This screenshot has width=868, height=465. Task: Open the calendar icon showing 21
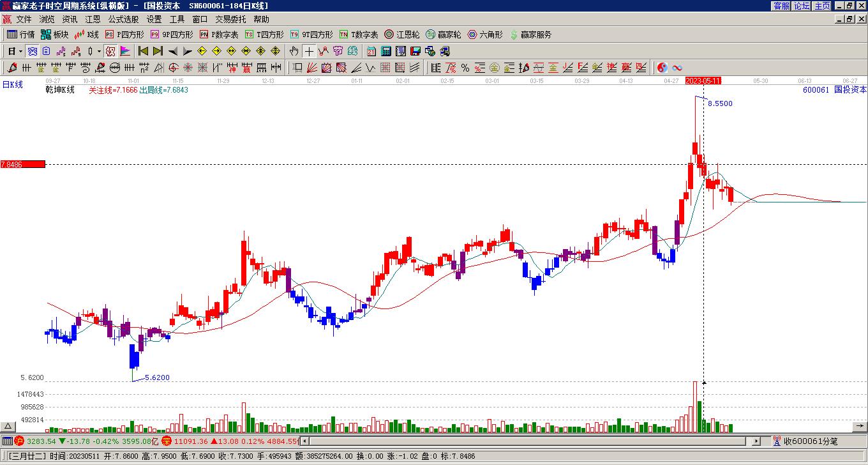point(371,51)
